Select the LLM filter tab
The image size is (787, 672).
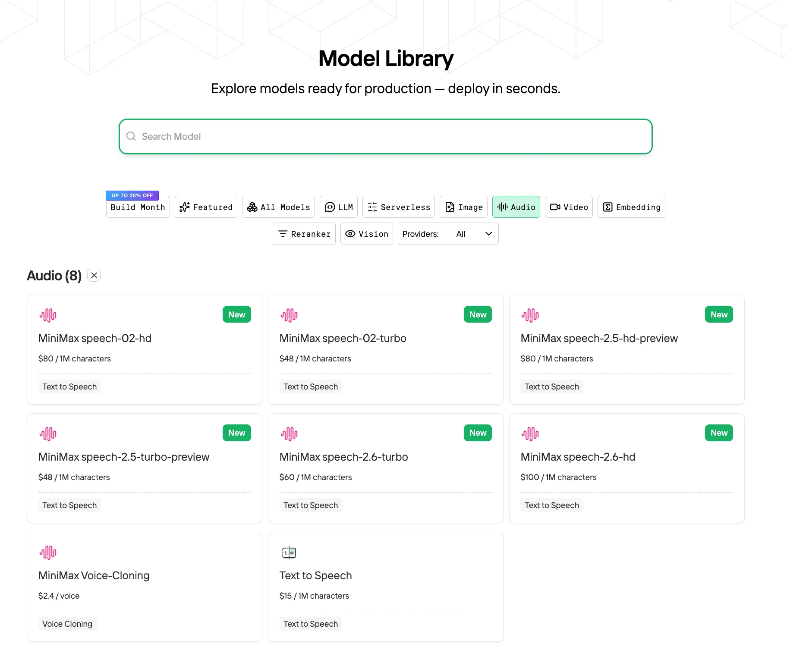339,207
